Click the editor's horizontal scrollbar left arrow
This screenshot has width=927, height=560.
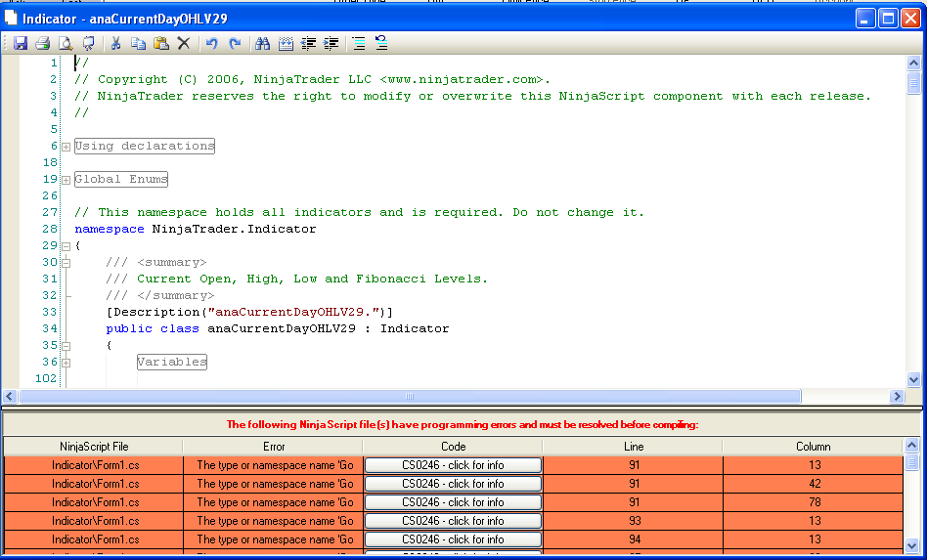pos(10,397)
